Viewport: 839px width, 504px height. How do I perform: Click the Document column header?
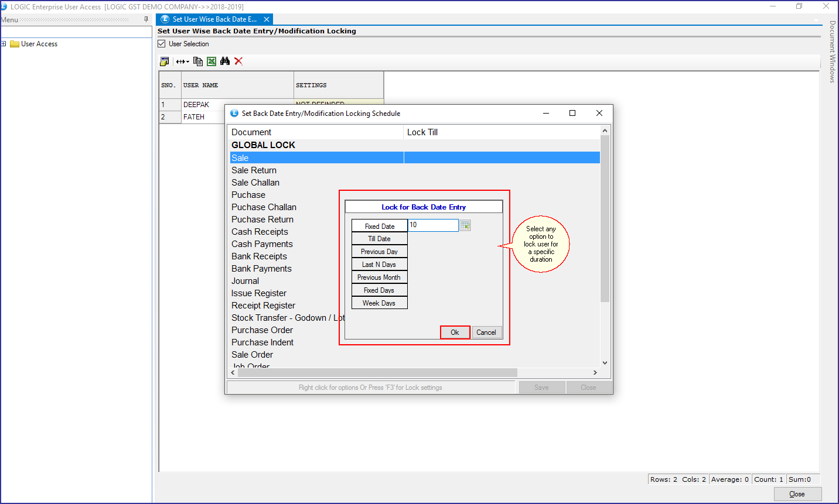point(316,132)
